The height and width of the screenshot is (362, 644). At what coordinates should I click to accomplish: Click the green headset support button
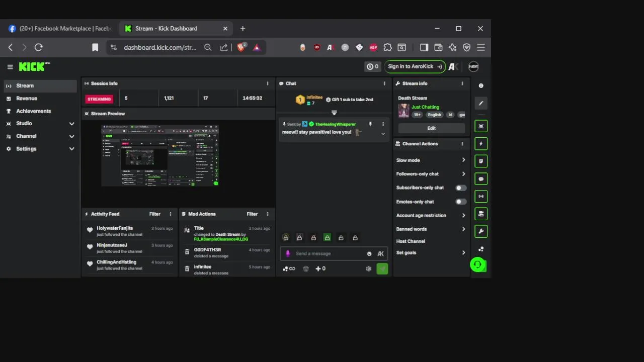click(x=477, y=264)
